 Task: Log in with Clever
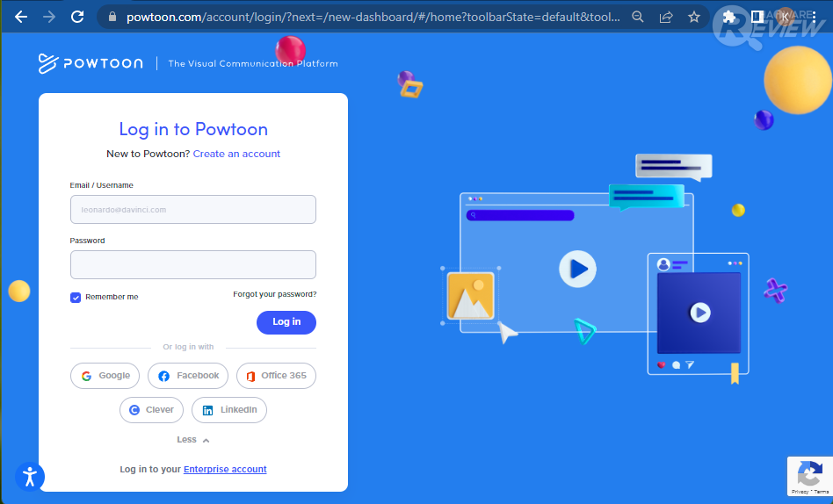(x=151, y=410)
